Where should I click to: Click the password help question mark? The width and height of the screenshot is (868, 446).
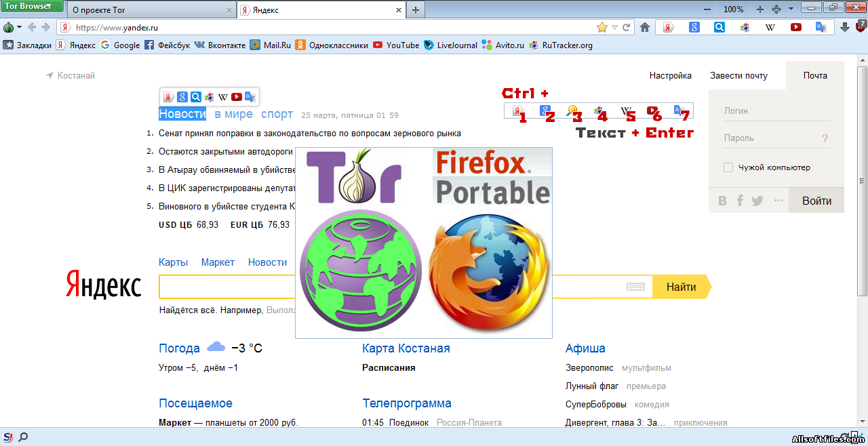[825, 138]
